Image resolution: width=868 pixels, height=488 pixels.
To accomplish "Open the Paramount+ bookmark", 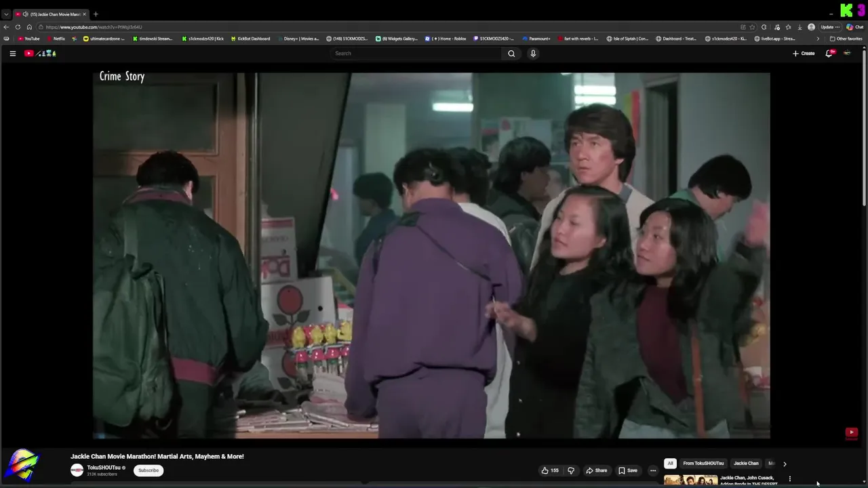I will tap(536, 39).
